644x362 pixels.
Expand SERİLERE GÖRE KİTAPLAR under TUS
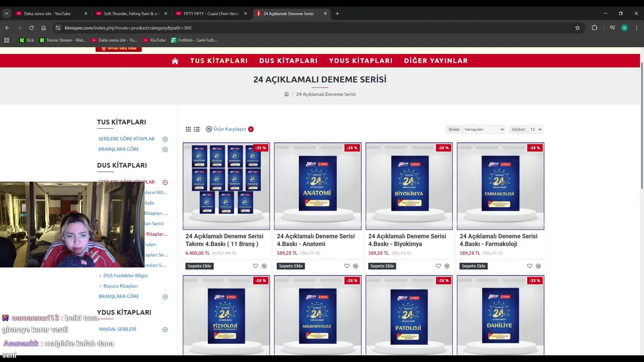click(165, 139)
